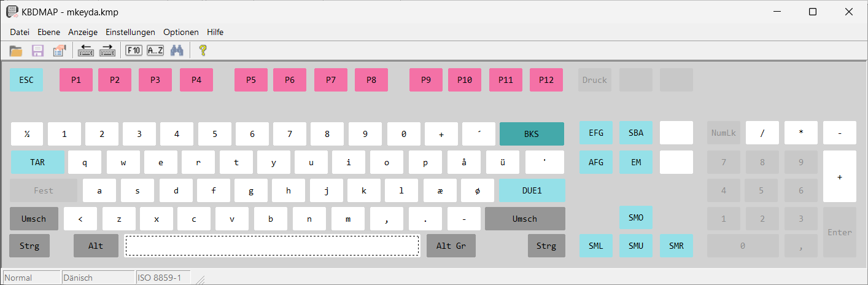Click the keyboard icon with right arrow
Image resolution: width=868 pixels, height=285 pixels.
point(107,51)
